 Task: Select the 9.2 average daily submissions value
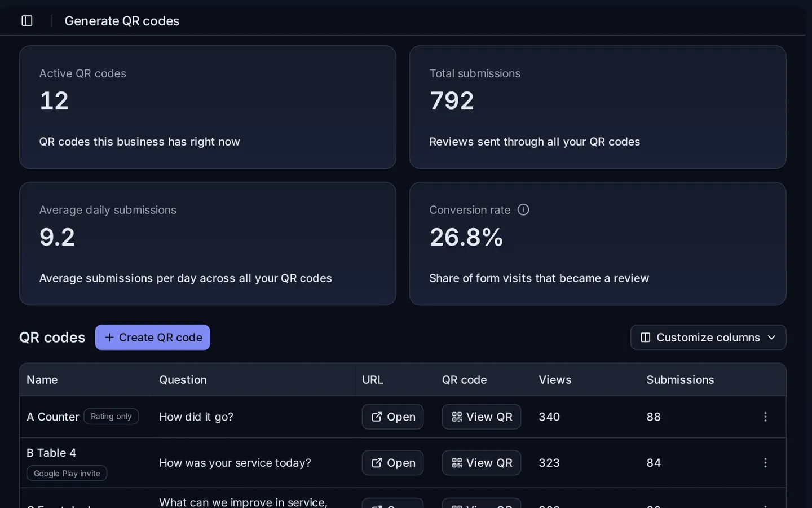click(x=57, y=237)
